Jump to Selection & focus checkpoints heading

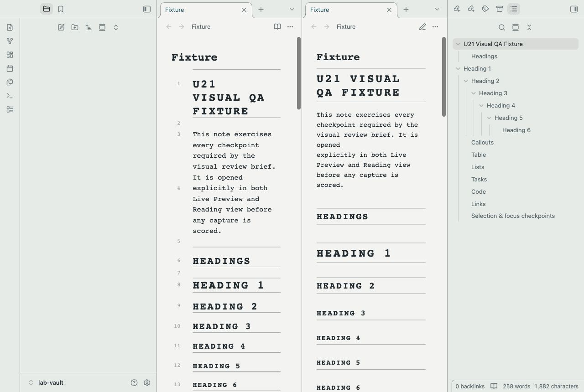[513, 216]
